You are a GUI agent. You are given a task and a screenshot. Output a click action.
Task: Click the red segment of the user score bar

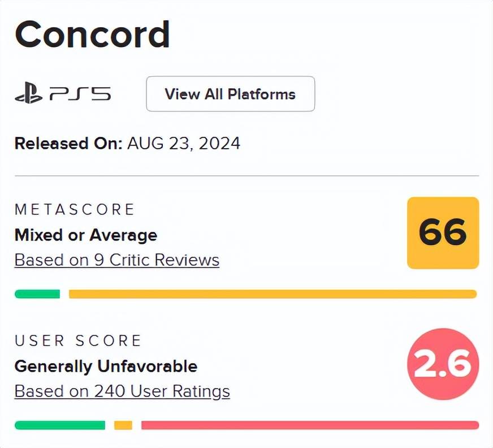[310, 425]
